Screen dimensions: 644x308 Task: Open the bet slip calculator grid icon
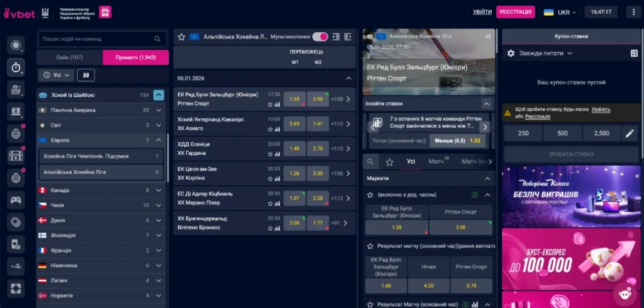(634, 54)
